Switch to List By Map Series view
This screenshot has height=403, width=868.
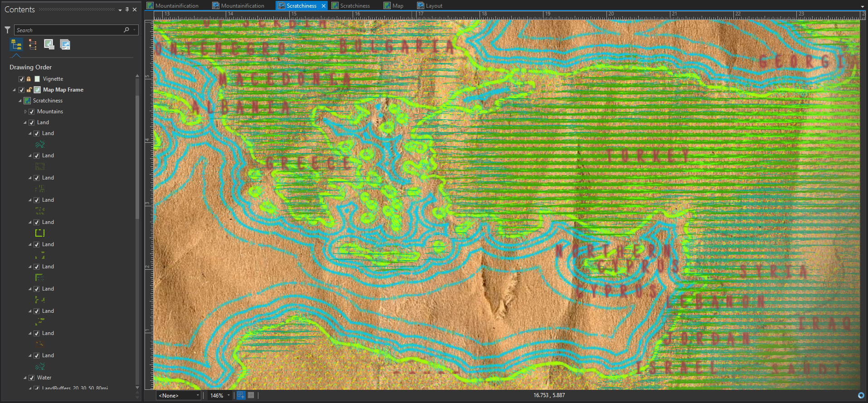click(65, 44)
